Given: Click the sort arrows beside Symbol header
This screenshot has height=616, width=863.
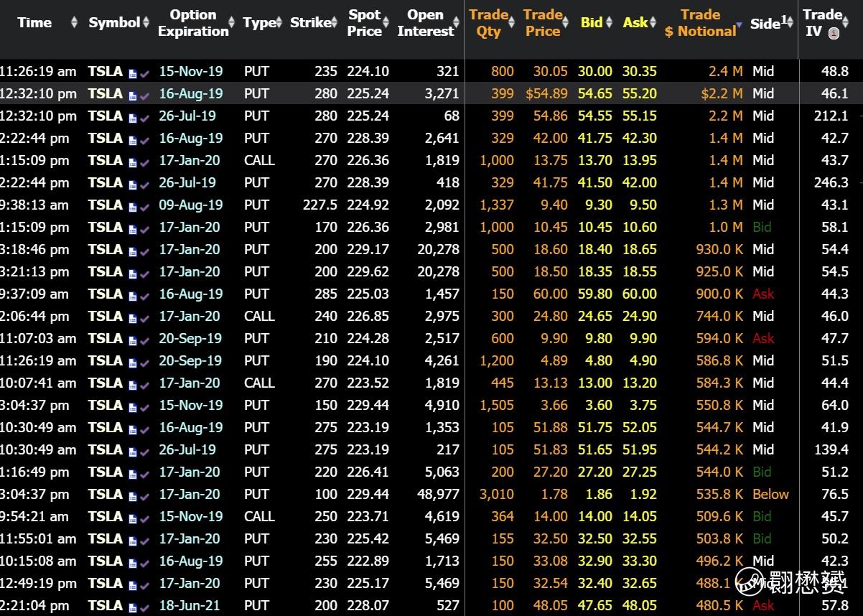Looking at the screenshot, I should click(x=146, y=23).
